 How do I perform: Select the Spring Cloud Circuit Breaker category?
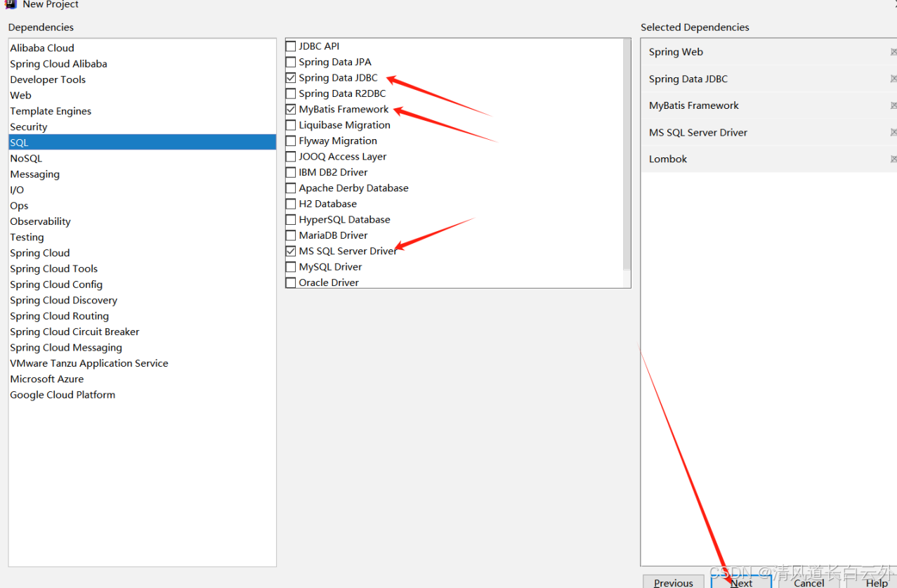click(x=143, y=332)
